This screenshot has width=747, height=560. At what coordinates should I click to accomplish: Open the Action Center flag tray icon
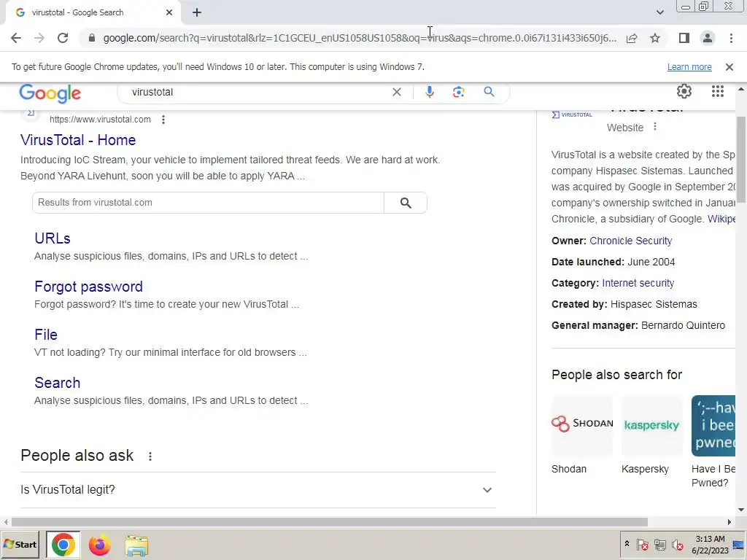click(643, 544)
